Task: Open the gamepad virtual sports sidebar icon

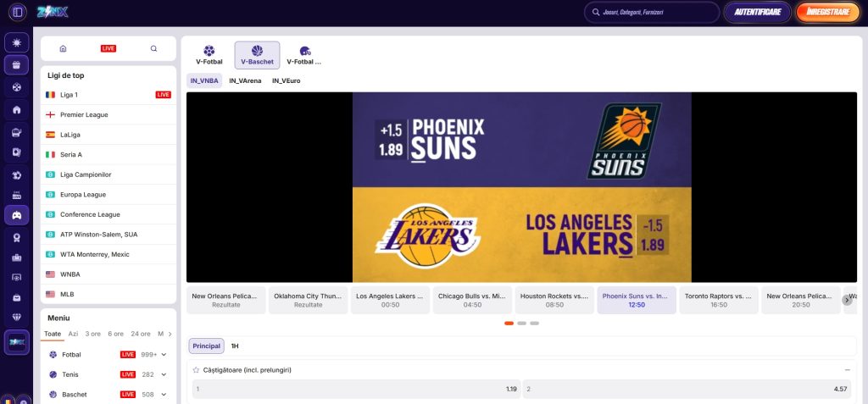Action: tap(17, 215)
